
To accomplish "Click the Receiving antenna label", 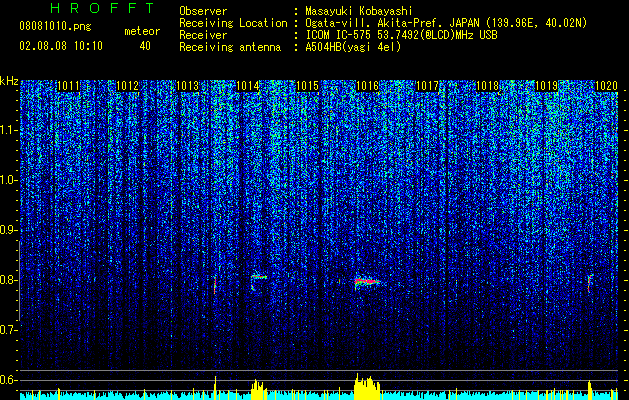I will pos(230,47).
